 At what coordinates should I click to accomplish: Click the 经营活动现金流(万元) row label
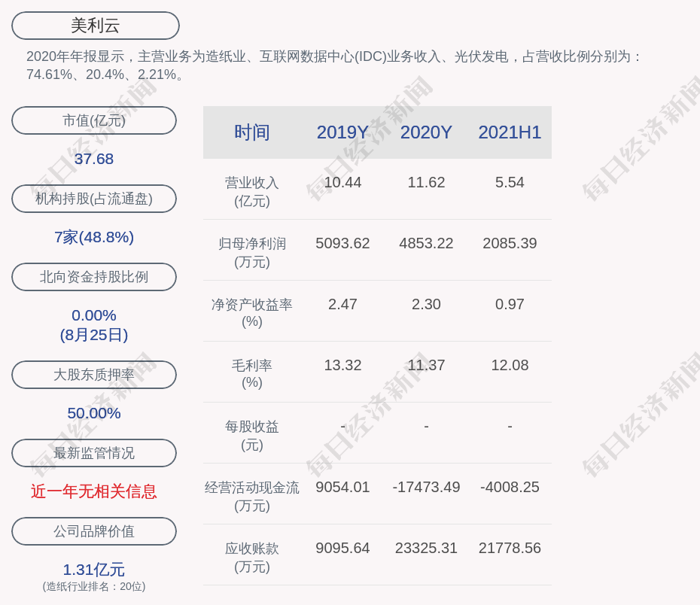[x=252, y=497]
